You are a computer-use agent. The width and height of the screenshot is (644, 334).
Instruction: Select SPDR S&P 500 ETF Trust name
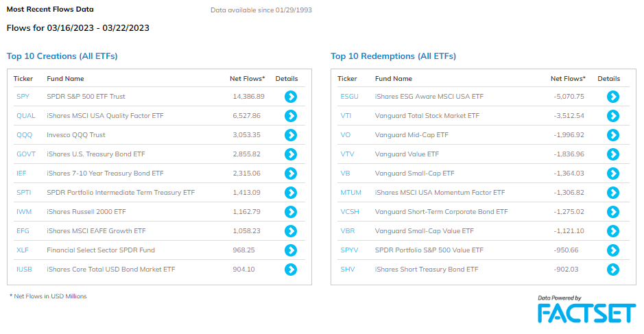coord(86,97)
